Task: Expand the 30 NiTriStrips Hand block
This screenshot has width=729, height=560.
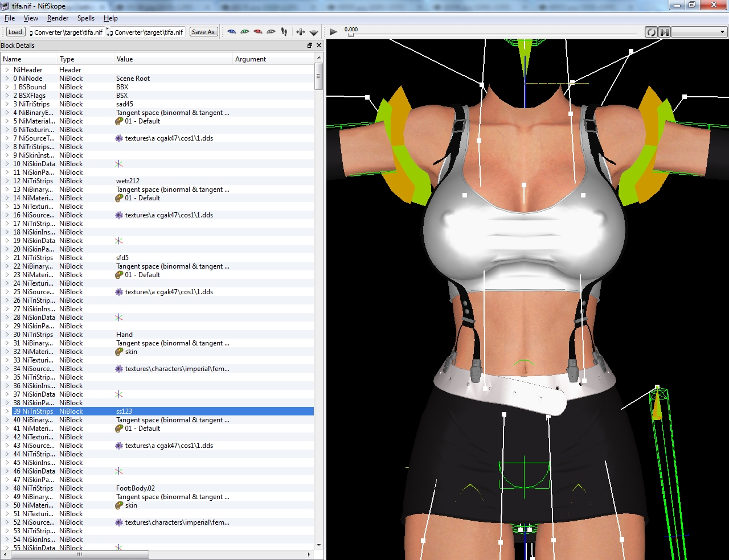Action: (7, 335)
